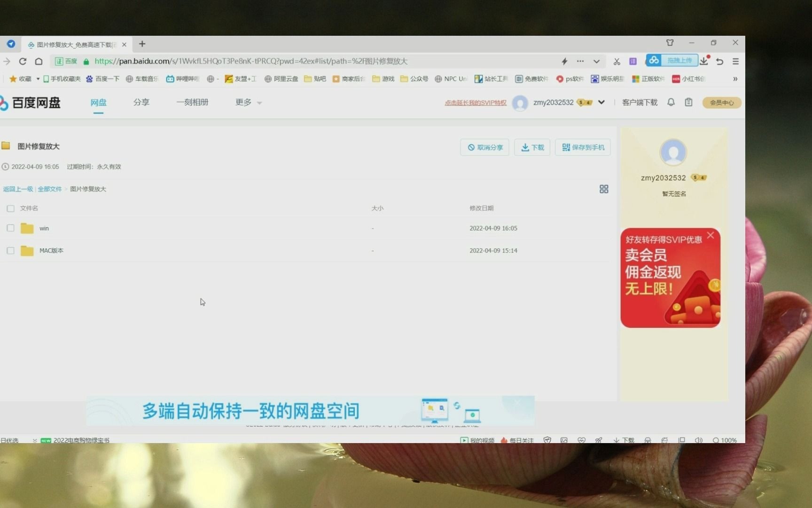Close the red SVIP promotion card

tap(710, 235)
